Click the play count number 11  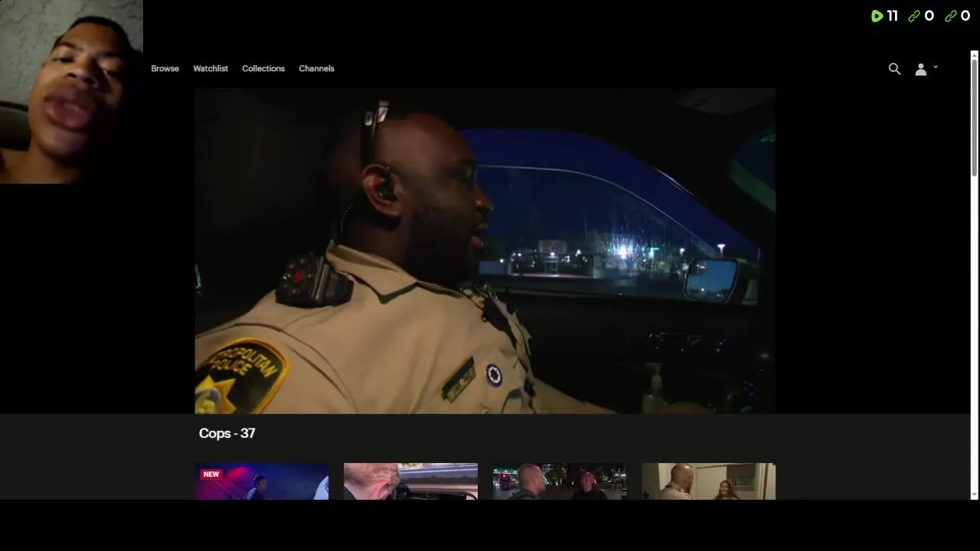click(x=893, y=16)
